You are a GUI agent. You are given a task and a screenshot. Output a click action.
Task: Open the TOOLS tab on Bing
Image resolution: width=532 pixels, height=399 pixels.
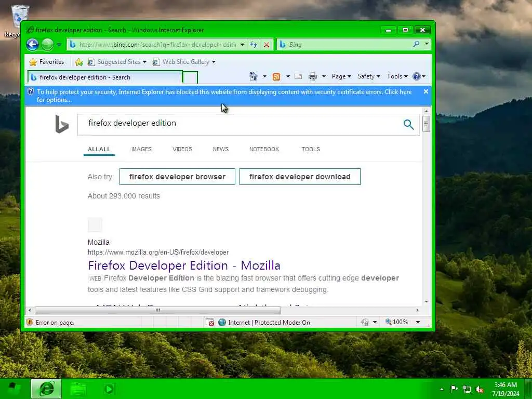coord(311,149)
